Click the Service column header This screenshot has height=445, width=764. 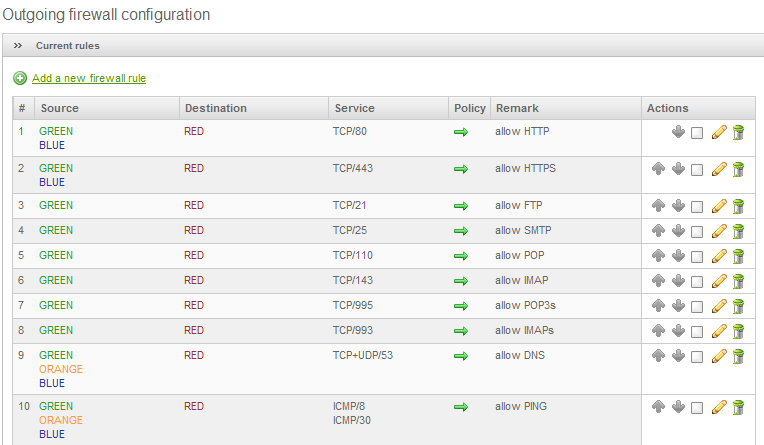click(x=355, y=108)
